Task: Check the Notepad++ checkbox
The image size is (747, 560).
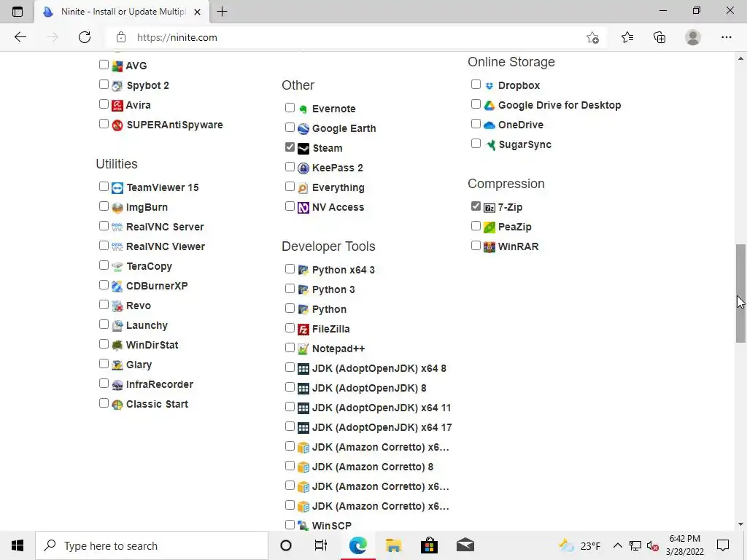Action: pyautogui.click(x=290, y=348)
